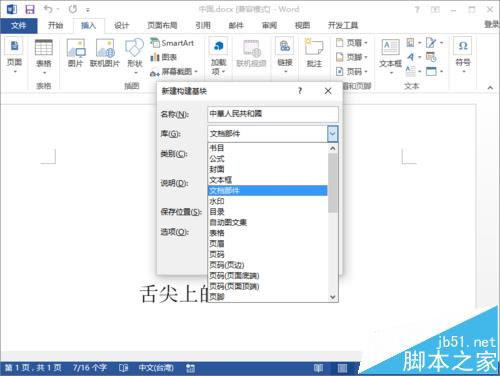The height and width of the screenshot is (376, 500).
Task: Choose 公式 in the gallery list
Action: tap(268, 159)
